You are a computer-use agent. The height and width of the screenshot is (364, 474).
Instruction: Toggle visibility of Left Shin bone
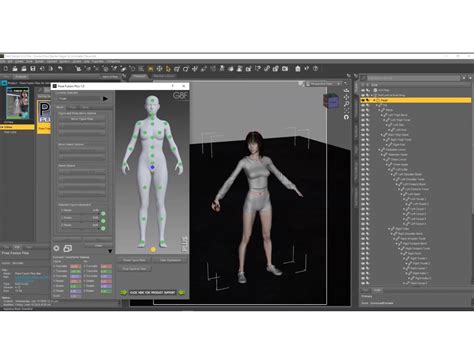click(363, 125)
